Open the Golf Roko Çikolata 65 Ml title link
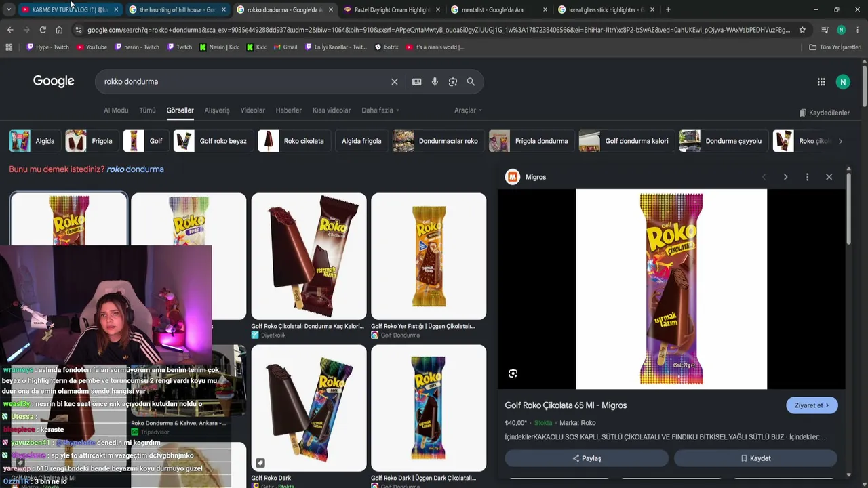This screenshot has width=868, height=488. pyautogui.click(x=566, y=405)
